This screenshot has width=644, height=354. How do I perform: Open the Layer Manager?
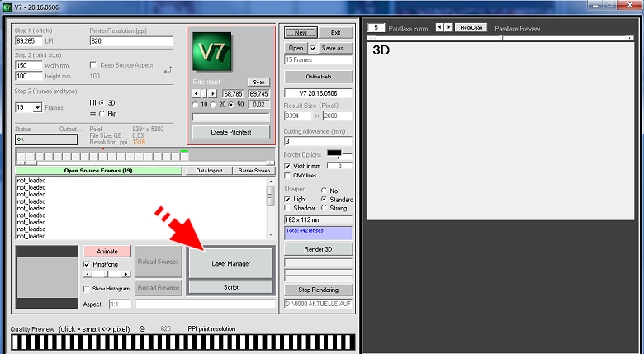pyautogui.click(x=230, y=263)
